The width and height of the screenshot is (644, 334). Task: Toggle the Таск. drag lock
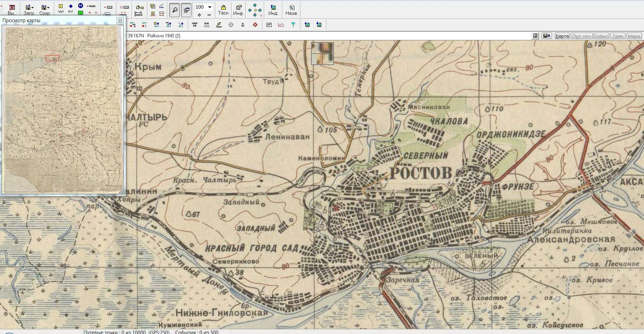pos(223,10)
